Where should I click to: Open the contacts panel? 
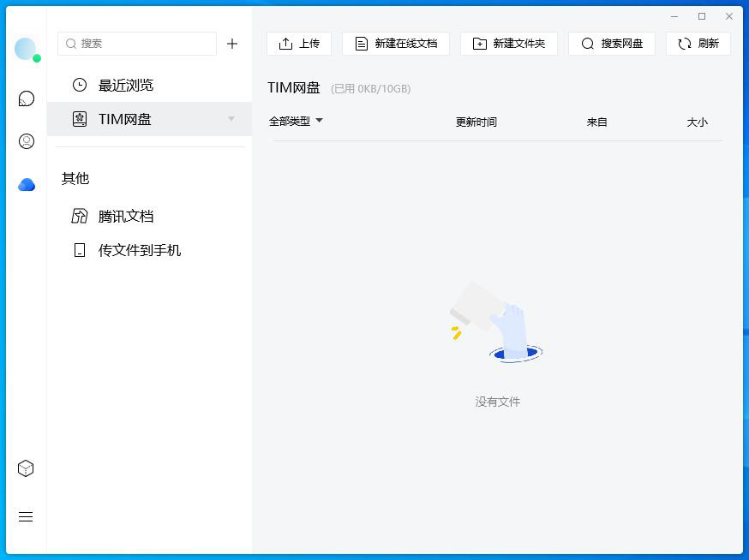[x=26, y=140]
